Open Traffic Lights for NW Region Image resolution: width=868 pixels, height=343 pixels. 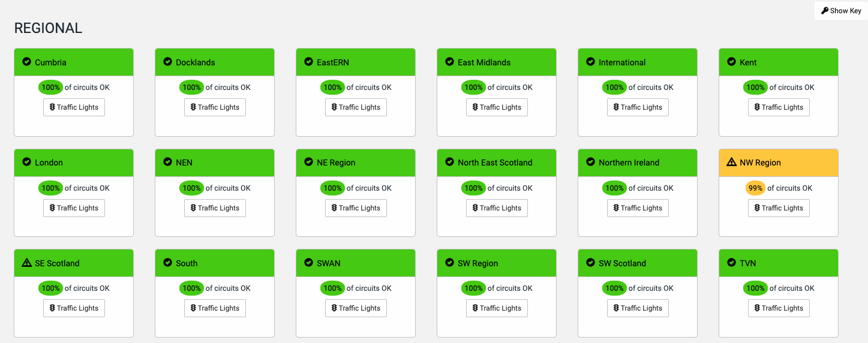779,208
